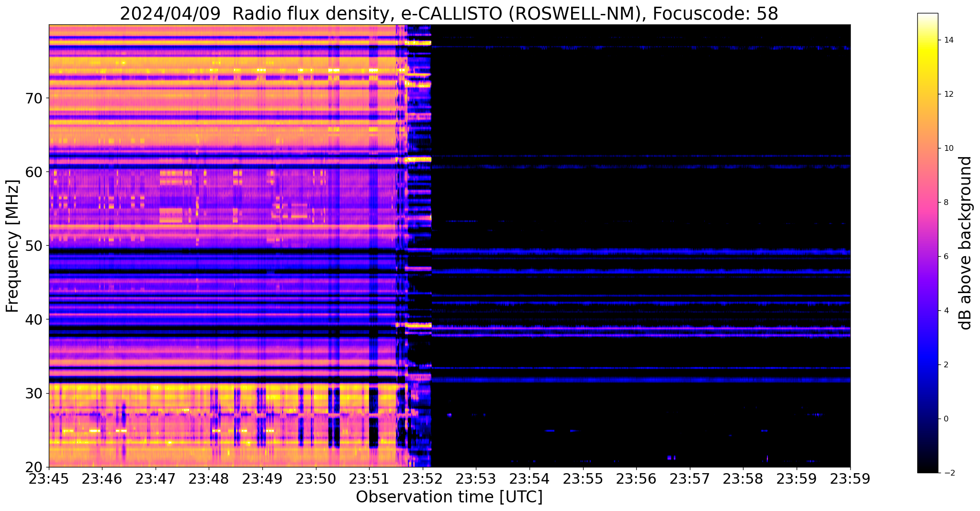This screenshot has width=980, height=511.
Task: Click the 23:58 time tick label
Action: pyautogui.click(x=743, y=478)
